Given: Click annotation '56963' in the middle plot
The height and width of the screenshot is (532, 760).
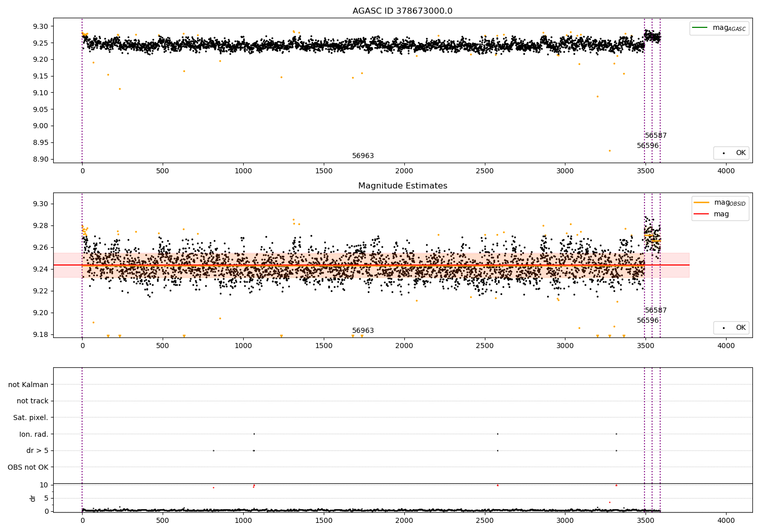Looking at the screenshot, I should [x=363, y=331].
